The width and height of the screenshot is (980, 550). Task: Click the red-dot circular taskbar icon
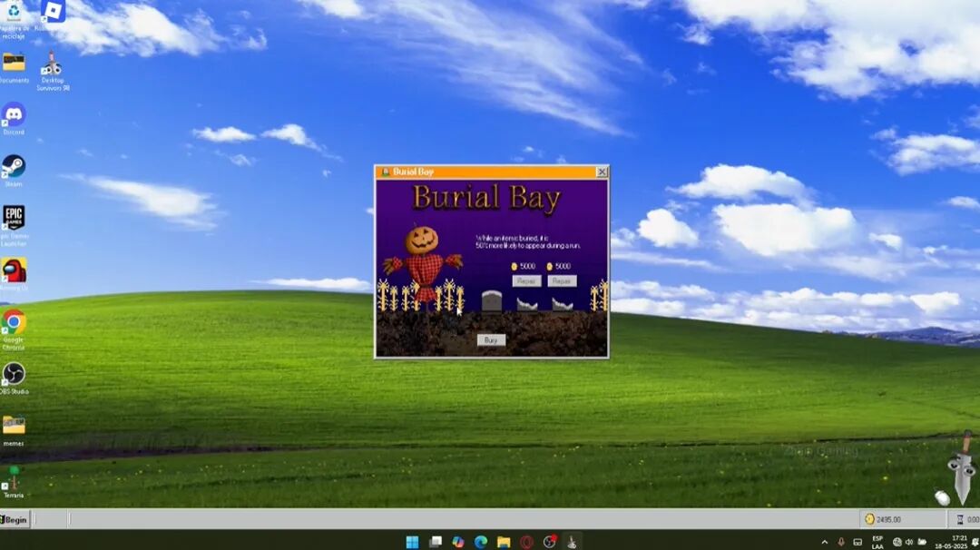(x=549, y=542)
